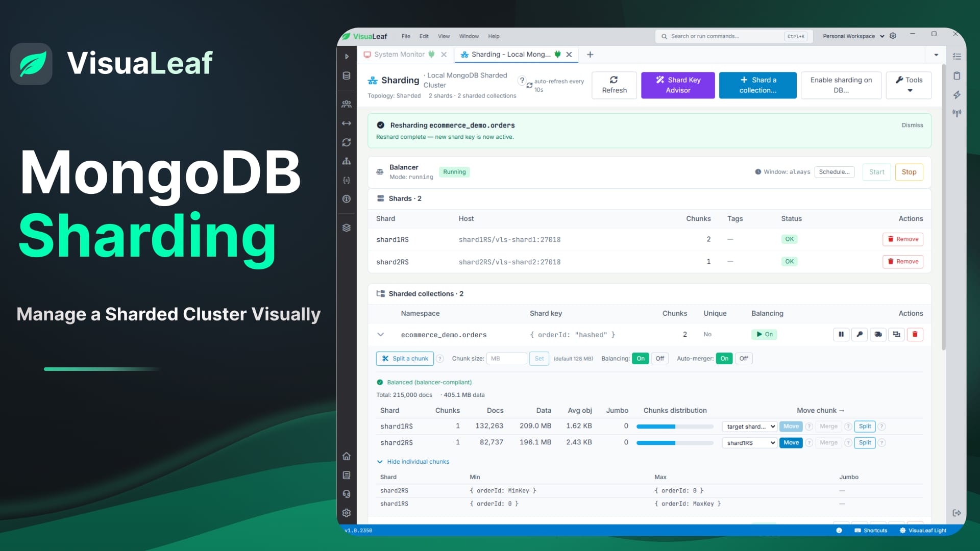Open the stacked layers sidebar icon
Viewport: 980px width, 551px height.
coord(347,228)
